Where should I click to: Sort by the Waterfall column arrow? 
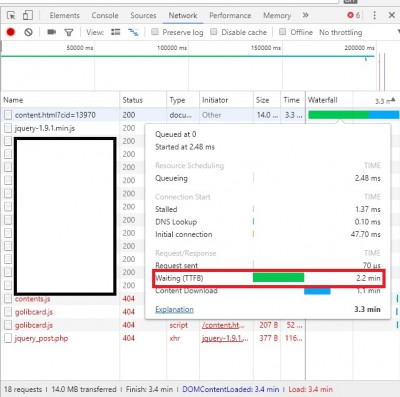coord(393,100)
